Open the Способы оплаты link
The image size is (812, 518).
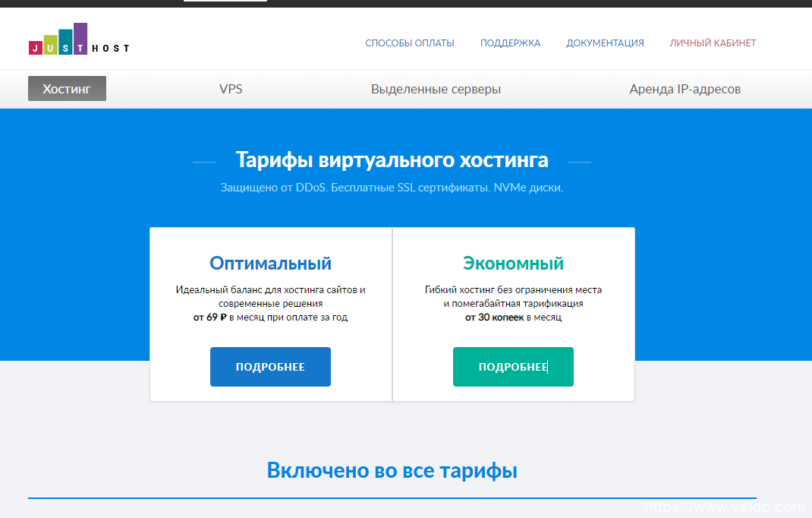coord(410,43)
